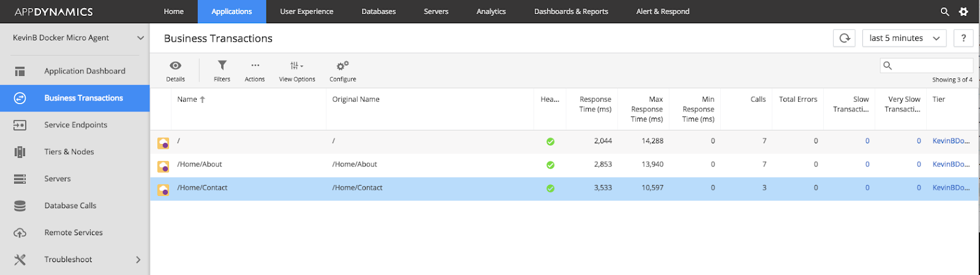
Task: Sort by Original Name column header
Action: [356, 99]
